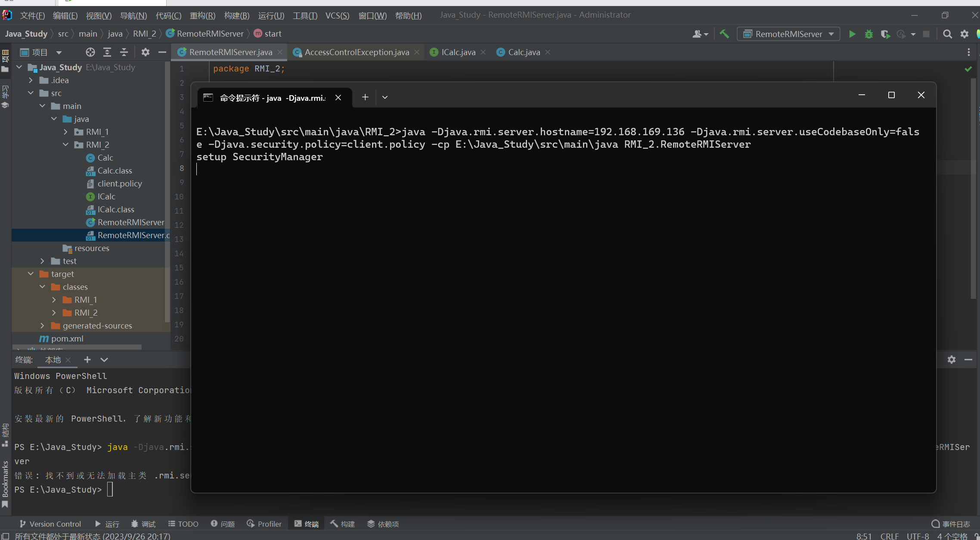This screenshot has height=540, width=980.
Task: Open the 调试 debug tool window
Action: 143,524
